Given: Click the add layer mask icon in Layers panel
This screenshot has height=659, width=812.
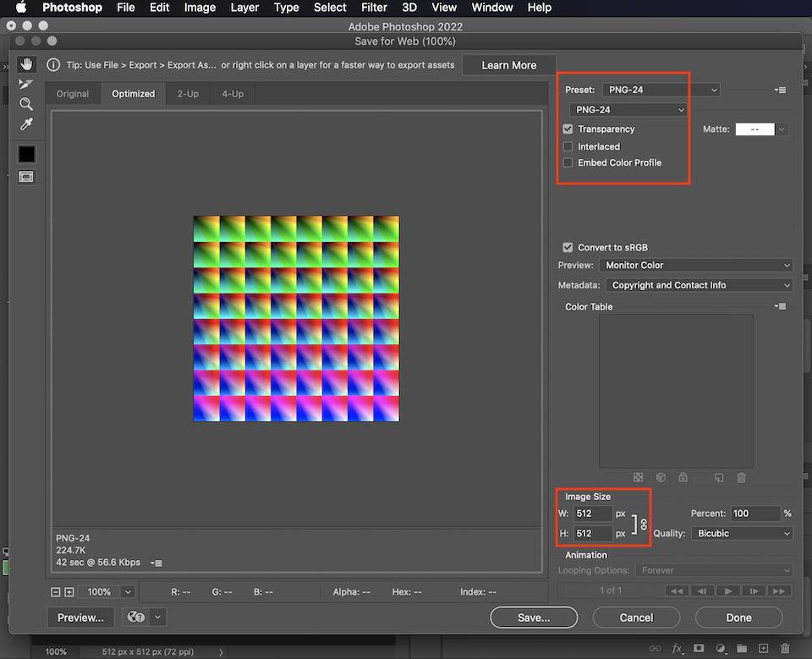Looking at the screenshot, I should (699, 648).
